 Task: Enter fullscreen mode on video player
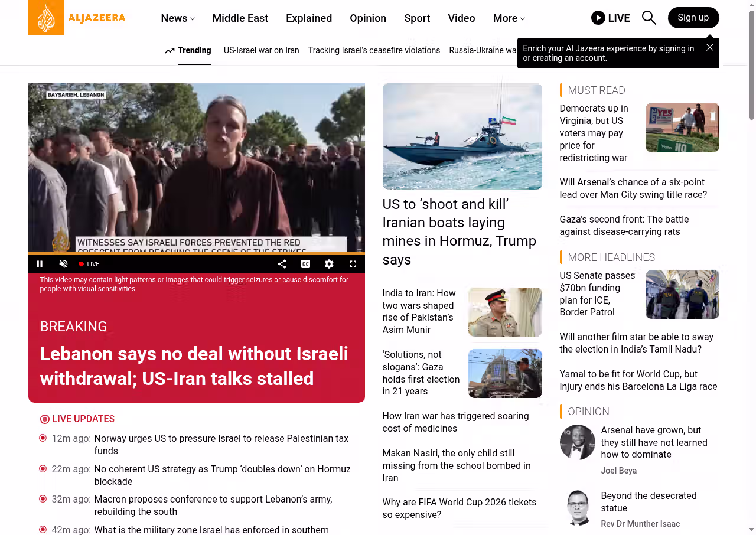(353, 264)
